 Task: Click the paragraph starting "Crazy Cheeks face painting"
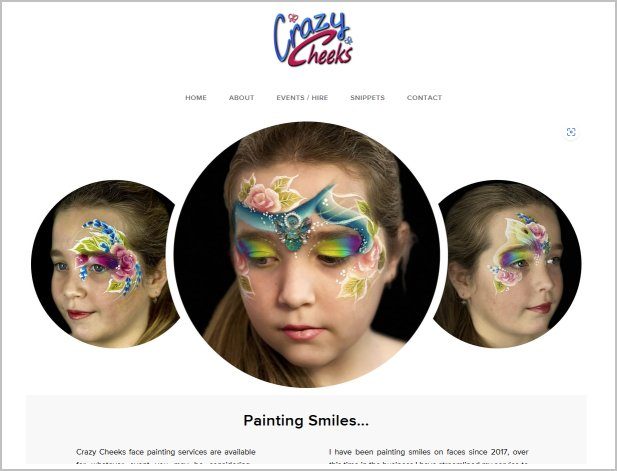[166, 457]
